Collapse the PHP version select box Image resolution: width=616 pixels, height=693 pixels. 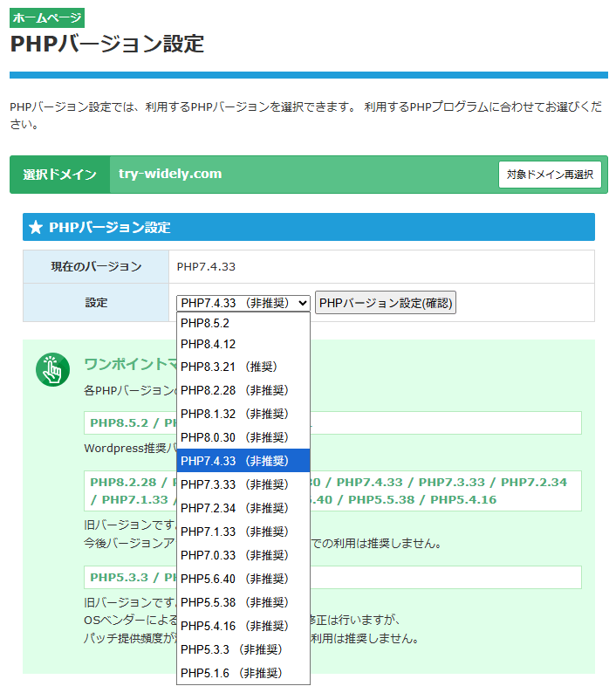243,303
